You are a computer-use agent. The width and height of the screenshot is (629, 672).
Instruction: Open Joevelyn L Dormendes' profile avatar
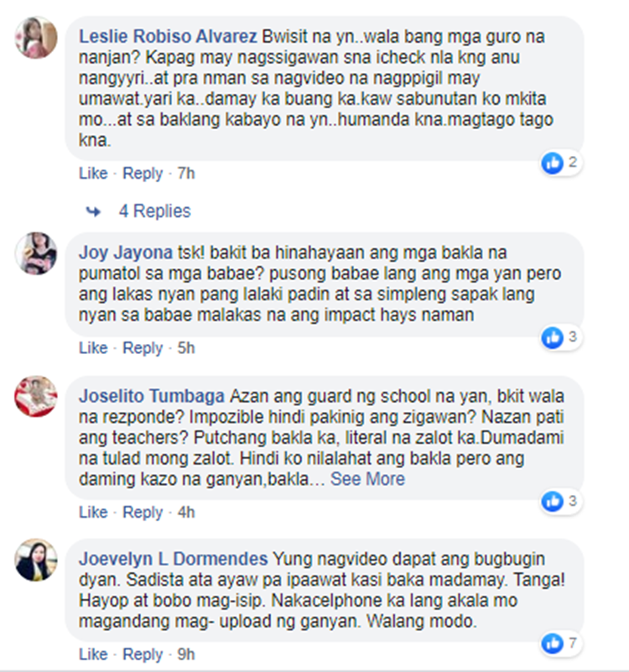[36, 560]
